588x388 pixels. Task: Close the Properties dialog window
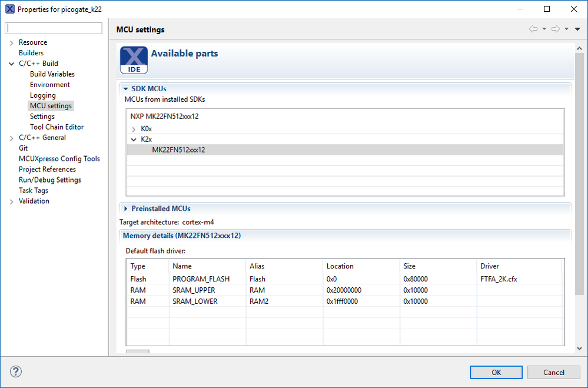tap(574, 9)
